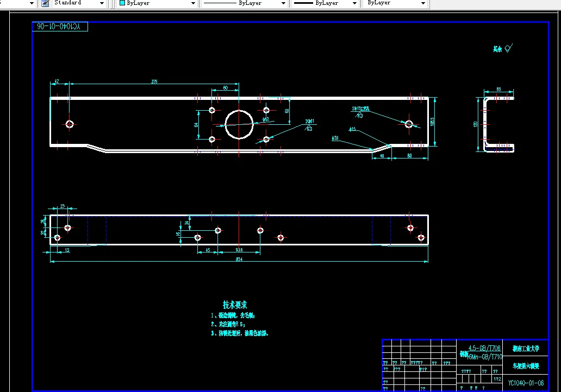Select the 42 dimension at top left
This screenshot has width=561, height=392.
pyautogui.click(x=57, y=81)
